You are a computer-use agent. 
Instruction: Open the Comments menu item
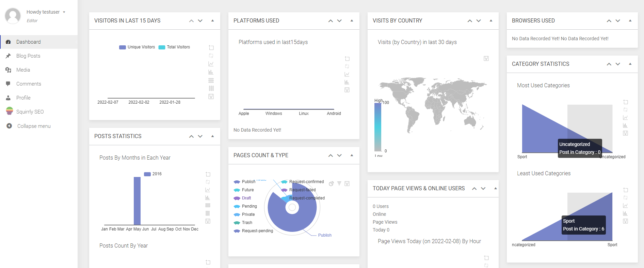pyautogui.click(x=39, y=84)
